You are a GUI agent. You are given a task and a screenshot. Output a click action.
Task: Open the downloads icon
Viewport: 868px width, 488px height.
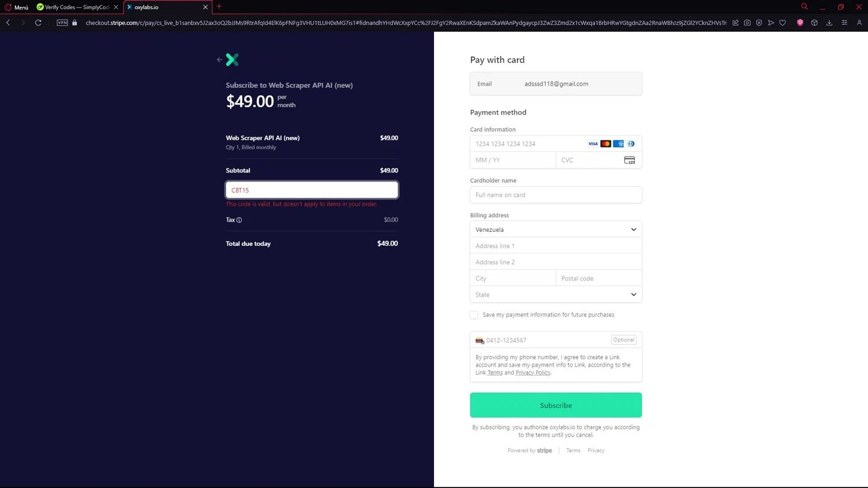pyautogui.click(x=829, y=23)
